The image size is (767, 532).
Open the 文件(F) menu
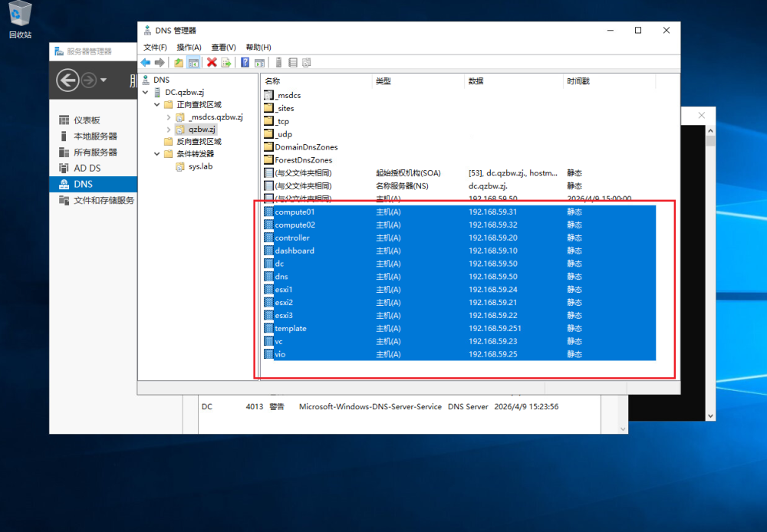coord(155,48)
